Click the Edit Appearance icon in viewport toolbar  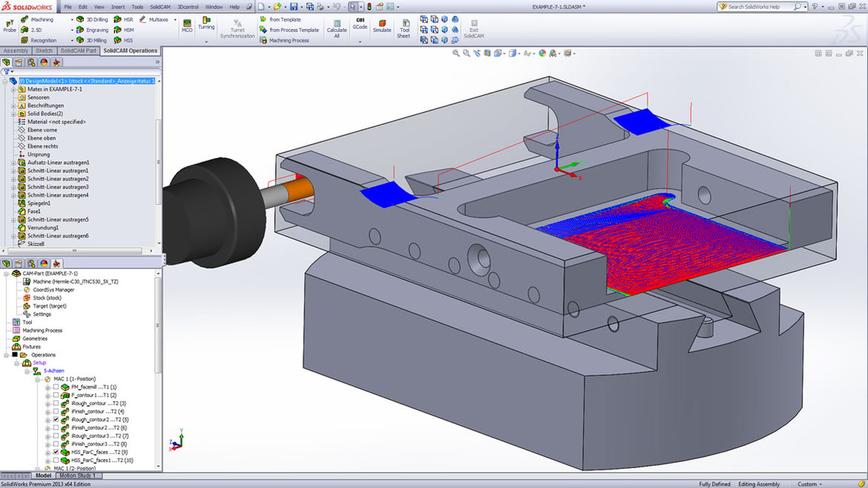click(542, 53)
